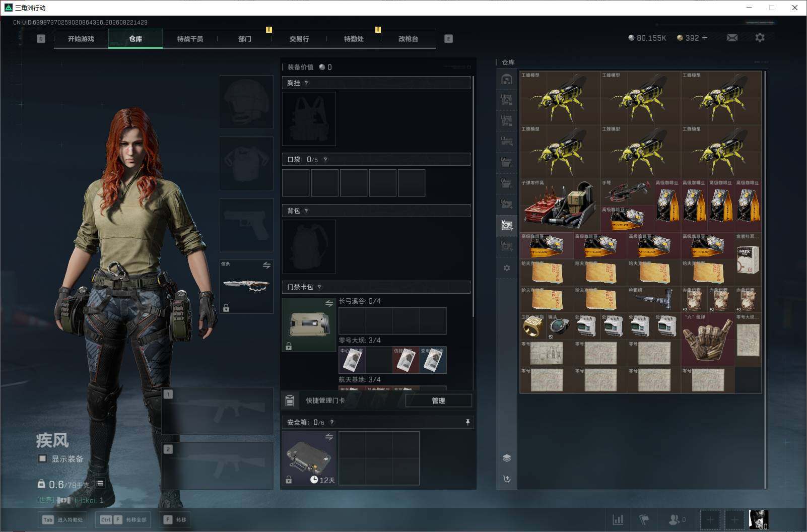Toggle the 显示装备 checkbox
Screen dimensions: 807x532
coord(43,458)
